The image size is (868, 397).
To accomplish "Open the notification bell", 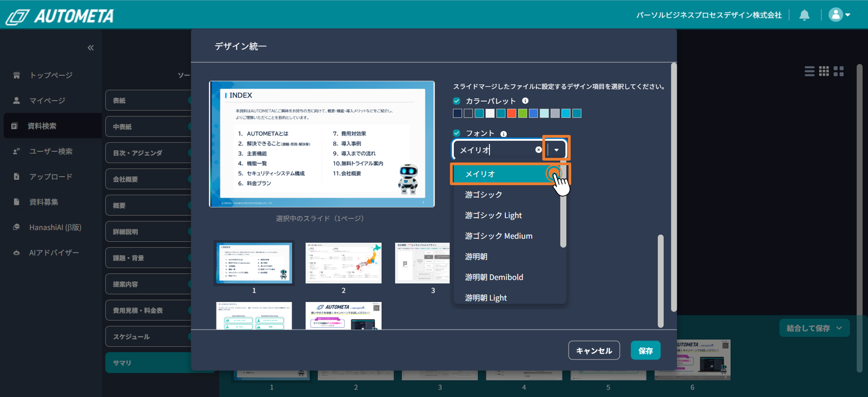I will click(804, 15).
